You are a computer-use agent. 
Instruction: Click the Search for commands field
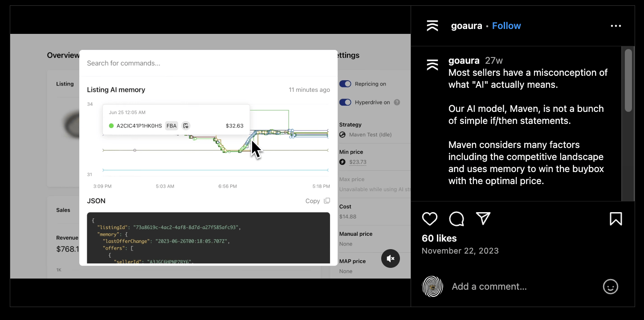tap(208, 63)
